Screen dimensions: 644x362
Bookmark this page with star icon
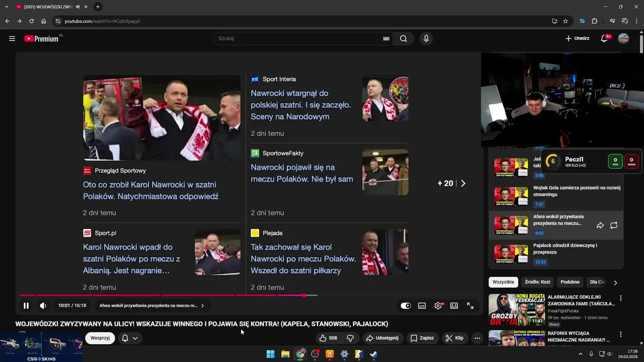click(x=566, y=21)
